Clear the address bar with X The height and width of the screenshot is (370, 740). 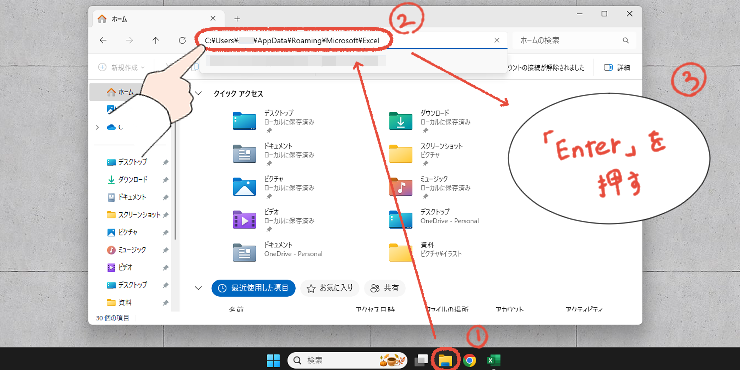click(496, 41)
